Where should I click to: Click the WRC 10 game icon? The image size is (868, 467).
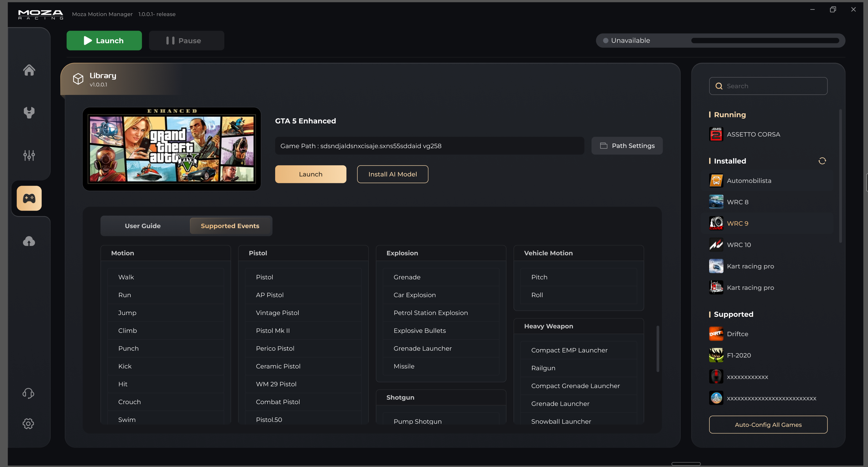716,245
